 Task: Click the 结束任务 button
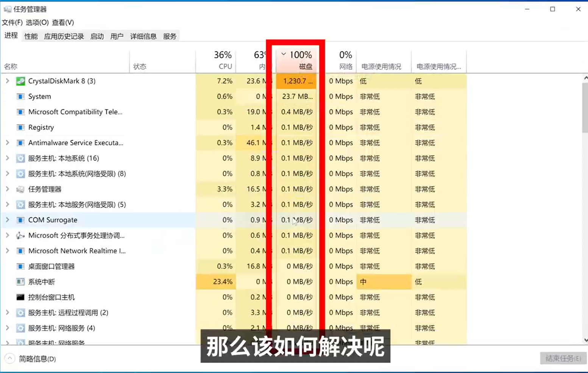(x=563, y=358)
